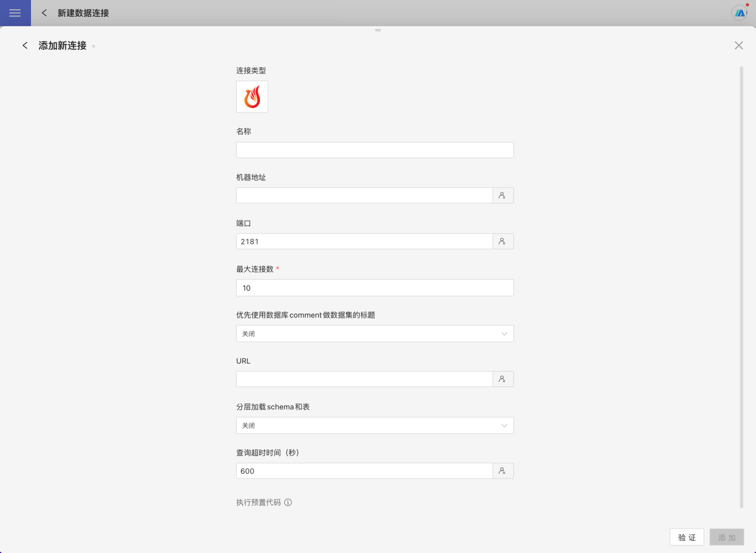The height and width of the screenshot is (553, 756).
Task: Select the flame connection type icon
Action: pyautogui.click(x=252, y=97)
